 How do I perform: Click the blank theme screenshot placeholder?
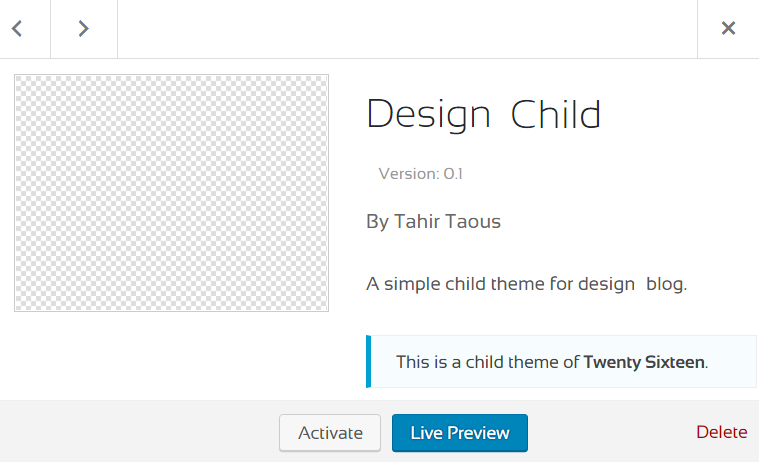pyautogui.click(x=171, y=193)
